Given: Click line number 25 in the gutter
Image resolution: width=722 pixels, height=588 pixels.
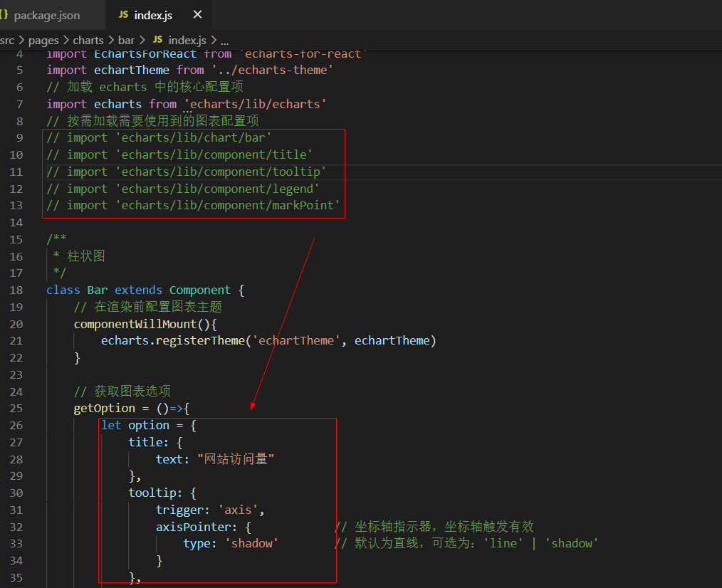Looking at the screenshot, I should point(16,409).
